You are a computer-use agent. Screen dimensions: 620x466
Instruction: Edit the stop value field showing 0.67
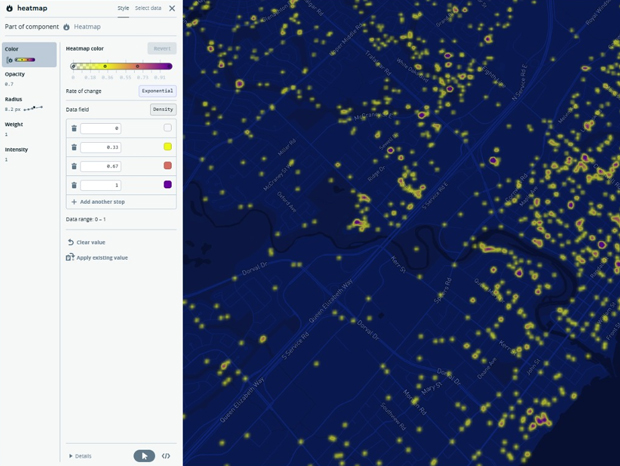click(x=101, y=166)
